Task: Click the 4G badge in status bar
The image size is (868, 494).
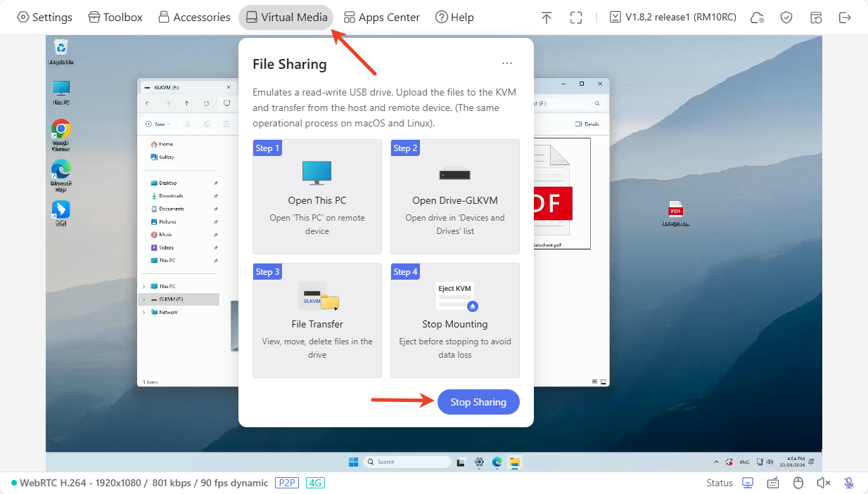Action: coord(315,483)
